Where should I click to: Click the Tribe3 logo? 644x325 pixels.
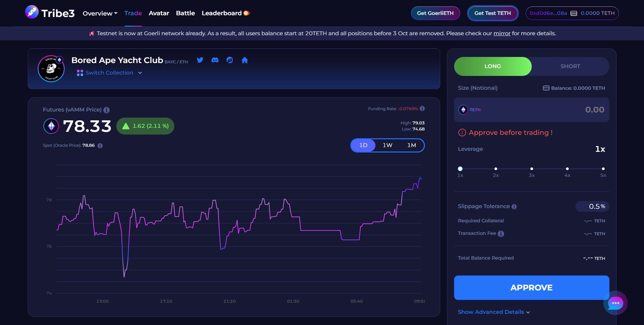click(50, 13)
